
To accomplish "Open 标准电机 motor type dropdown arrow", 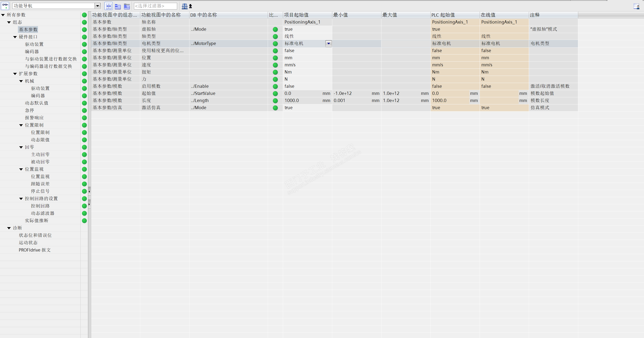I will coord(329,44).
